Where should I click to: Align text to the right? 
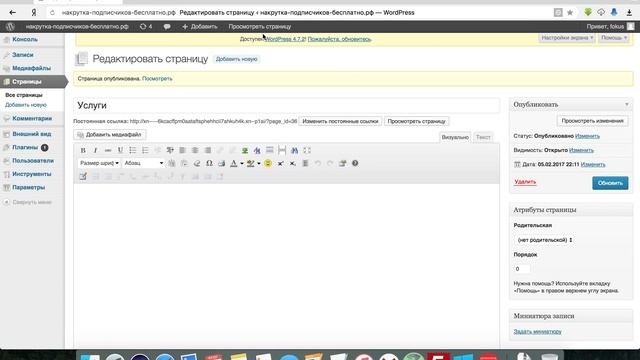point(208,150)
